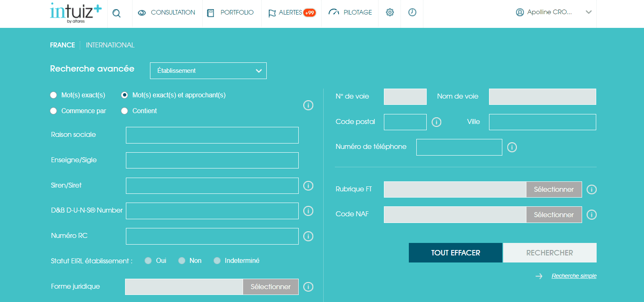Show info icon for Numéro RC

click(x=308, y=236)
